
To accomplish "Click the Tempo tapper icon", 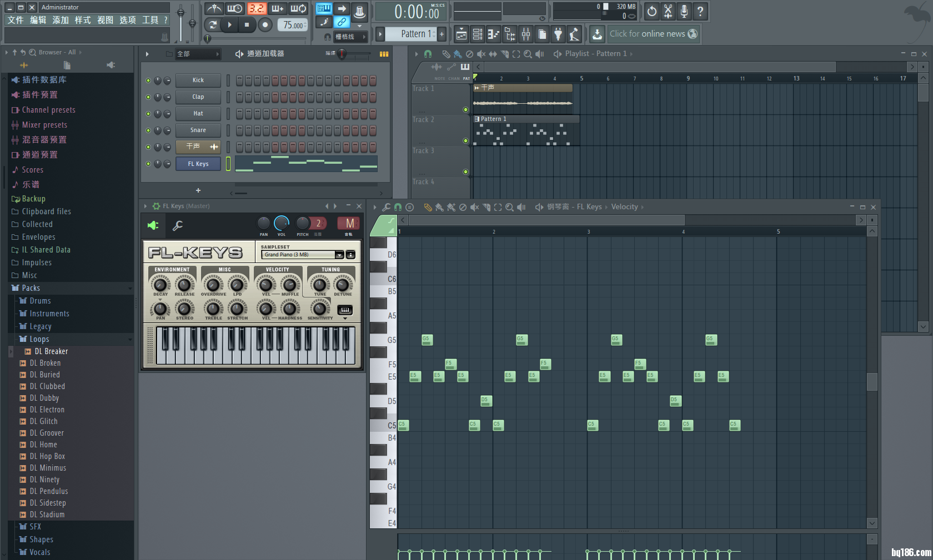I will tap(574, 34).
